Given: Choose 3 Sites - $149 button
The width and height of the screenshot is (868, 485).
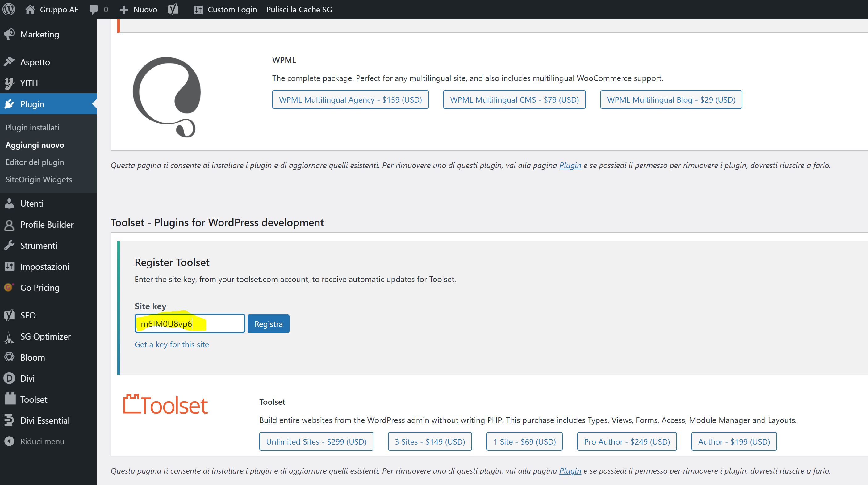Looking at the screenshot, I should pyautogui.click(x=430, y=441).
